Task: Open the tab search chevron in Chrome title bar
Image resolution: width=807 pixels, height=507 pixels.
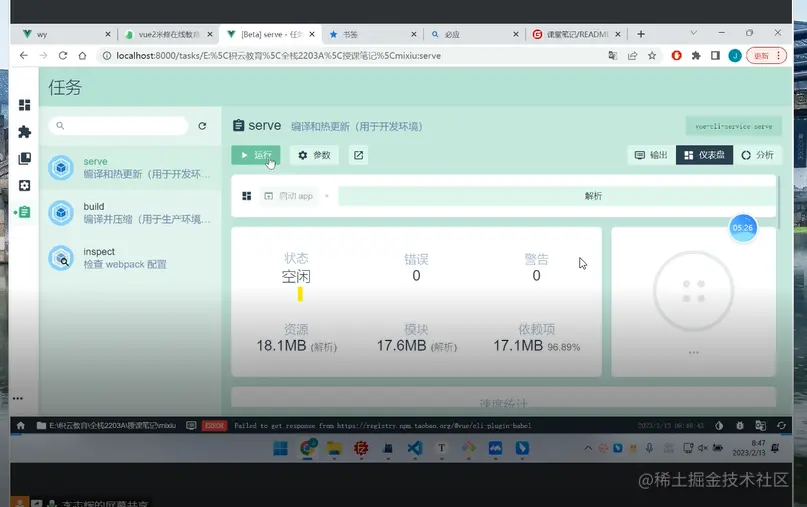Action: point(693,32)
